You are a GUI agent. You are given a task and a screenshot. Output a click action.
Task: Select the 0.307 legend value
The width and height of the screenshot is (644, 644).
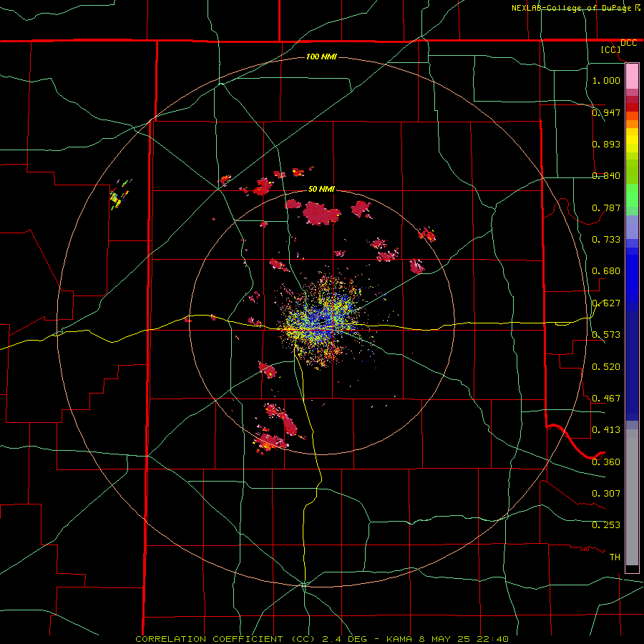606,493
